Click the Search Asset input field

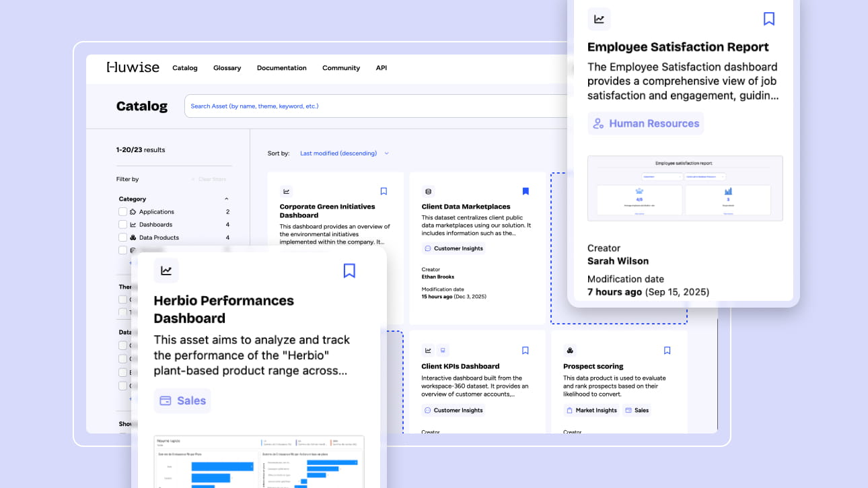point(377,106)
